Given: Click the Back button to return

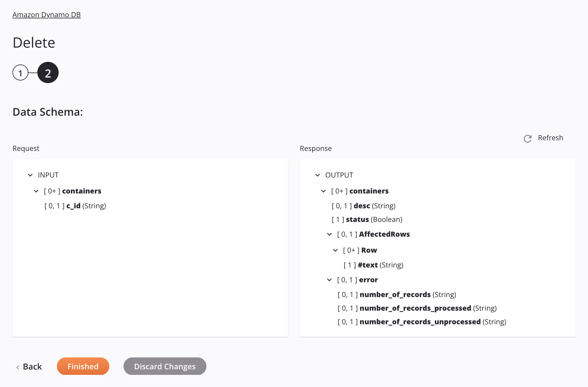Looking at the screenshot, I should [28, 366].
